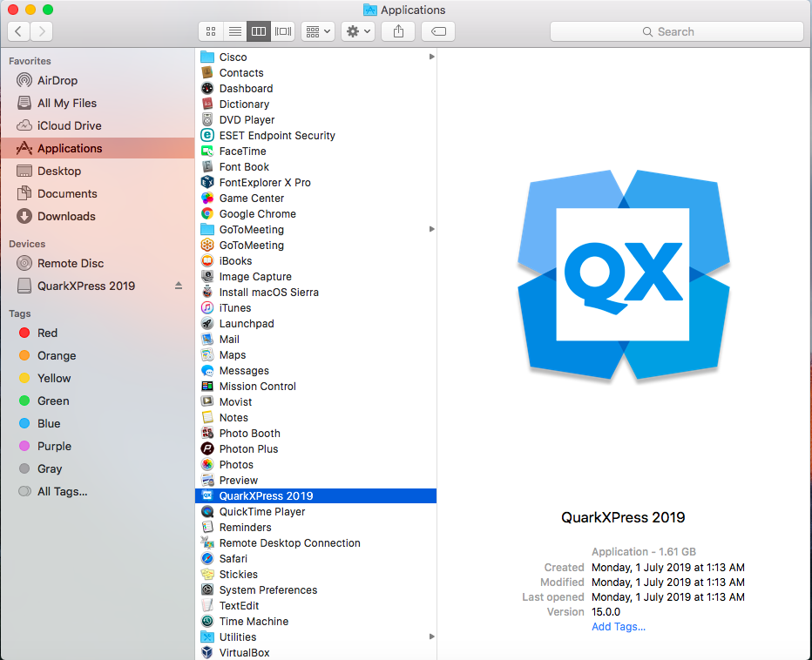Filter by the Gray tag
Screen dimensions: 812x660
(x=98, y=468)
